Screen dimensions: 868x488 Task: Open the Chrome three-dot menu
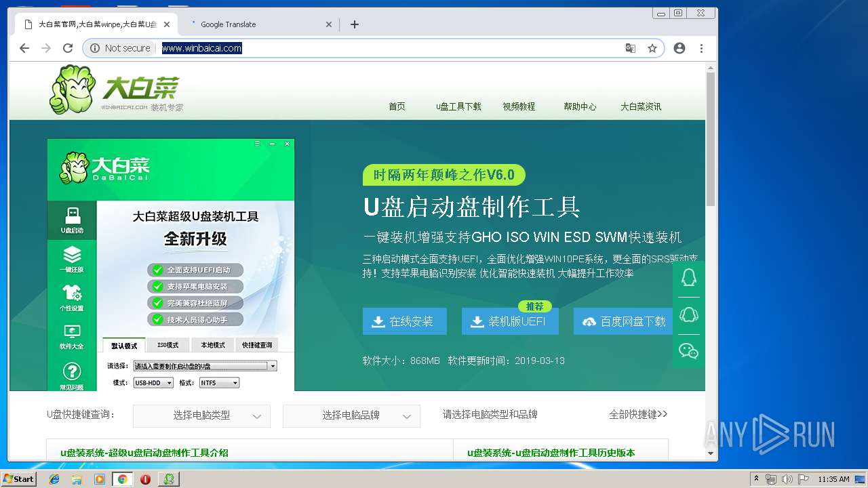pos(701,48)
